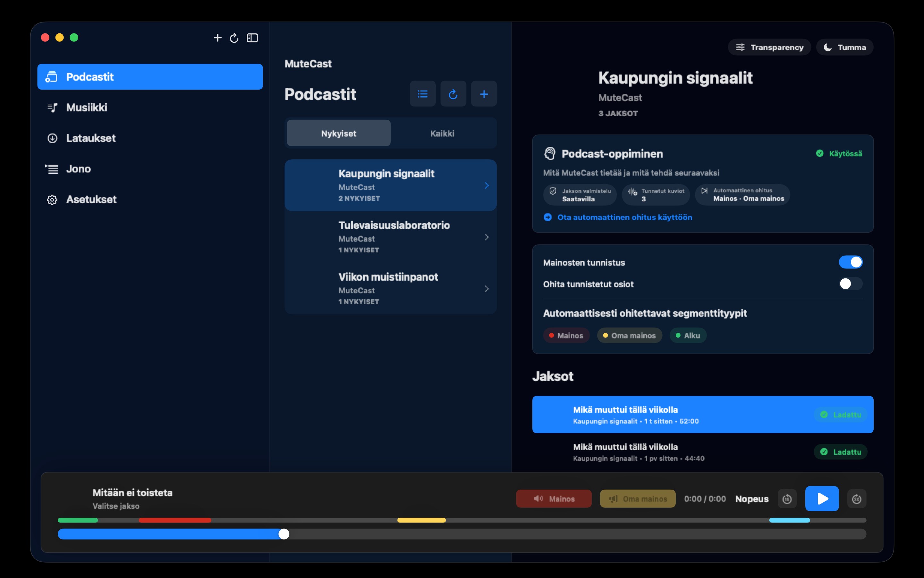Screen dimensions: 924x578
Task: Click the blue Play button
Action: [822, 498]
